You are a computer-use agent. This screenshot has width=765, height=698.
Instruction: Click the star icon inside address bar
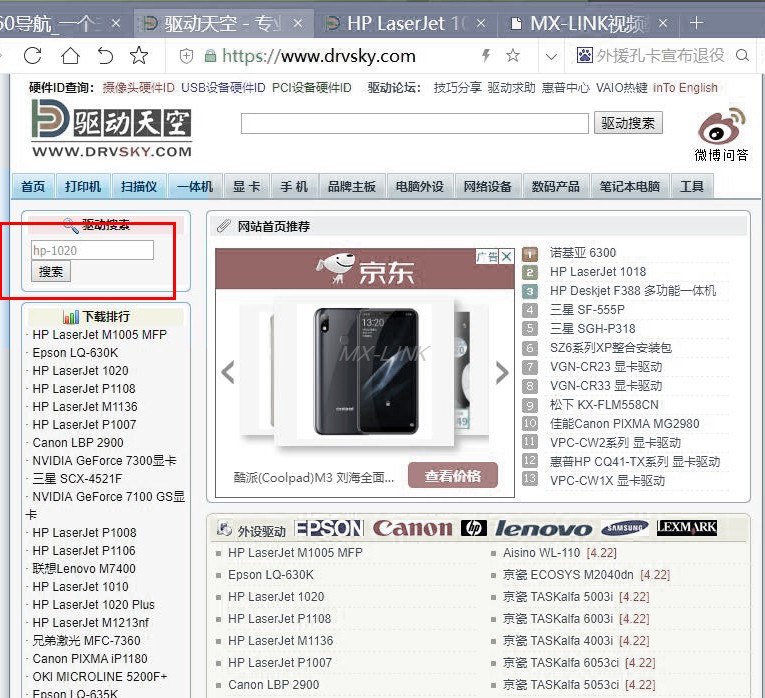(513, 56)
